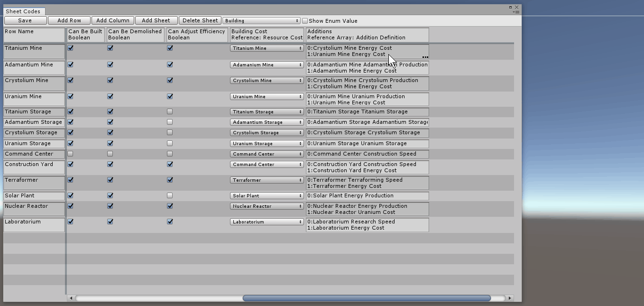Enable Can Adjust Efficiency for Solar Plant
Viewport: 644px width, 306px height.
tap(170, 195)
